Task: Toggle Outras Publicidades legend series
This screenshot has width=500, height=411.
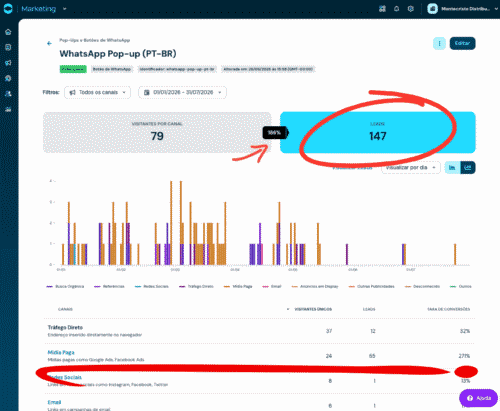Action: (372, 286)
